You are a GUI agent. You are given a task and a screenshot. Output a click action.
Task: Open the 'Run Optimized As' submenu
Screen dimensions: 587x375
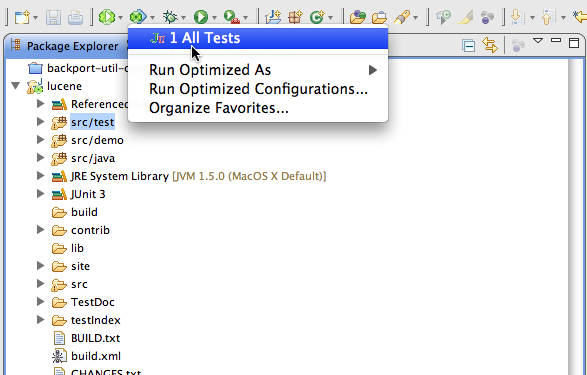258,70
